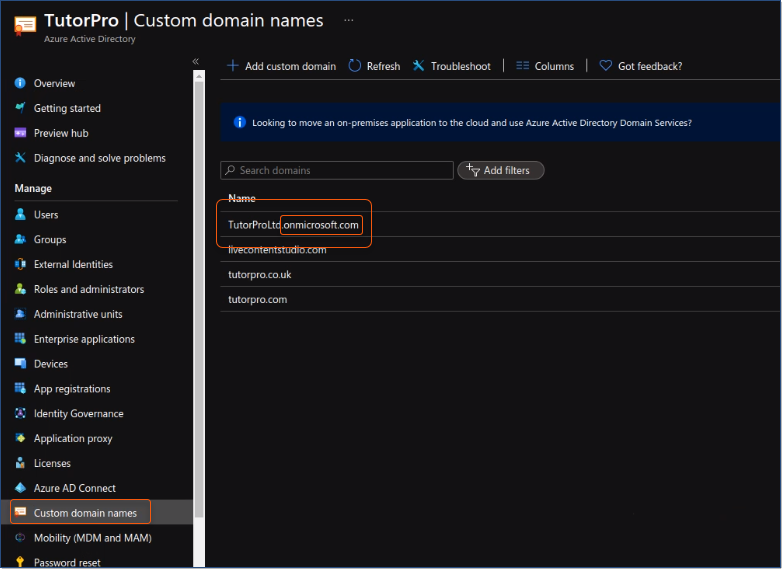
Task: Click the Administrative units icon
Action: coord(20,314)
